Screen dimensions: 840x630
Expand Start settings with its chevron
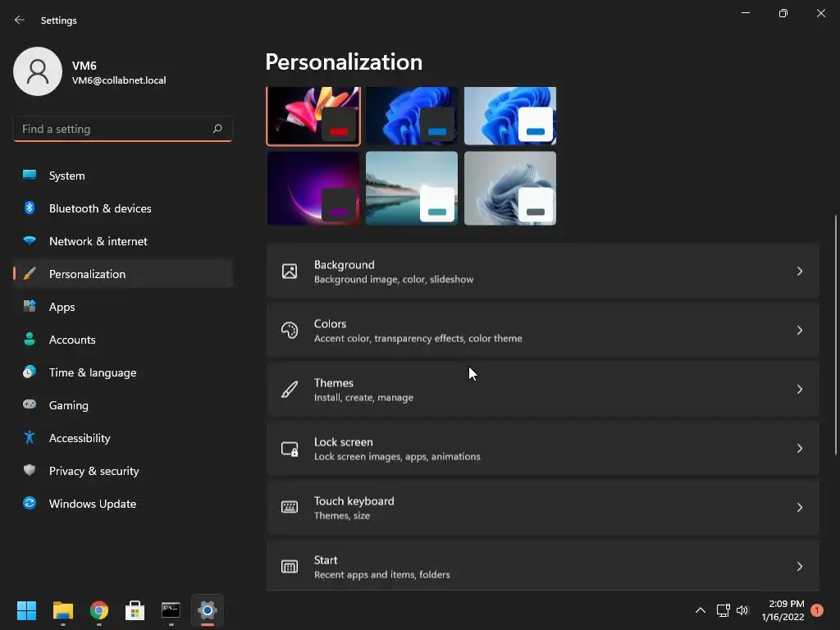pos(799,566)
